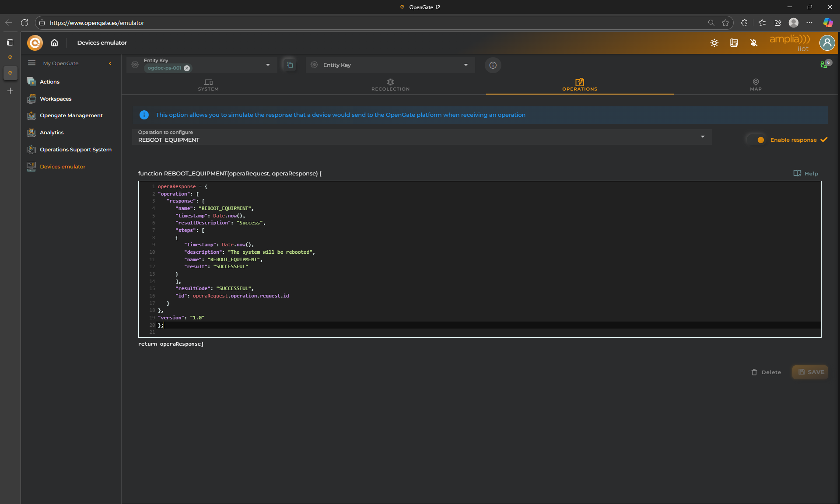Click the SAVE button

pyautogui.click(x=810, y=372)
